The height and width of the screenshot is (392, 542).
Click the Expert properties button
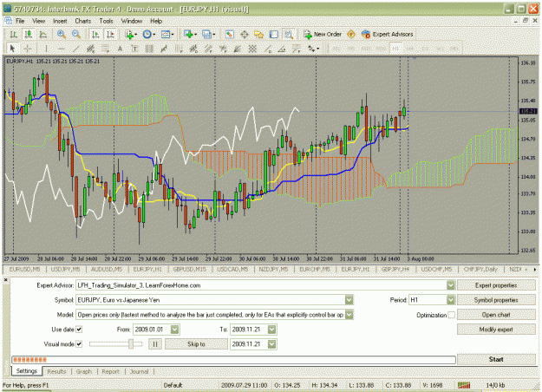(496, 285)
